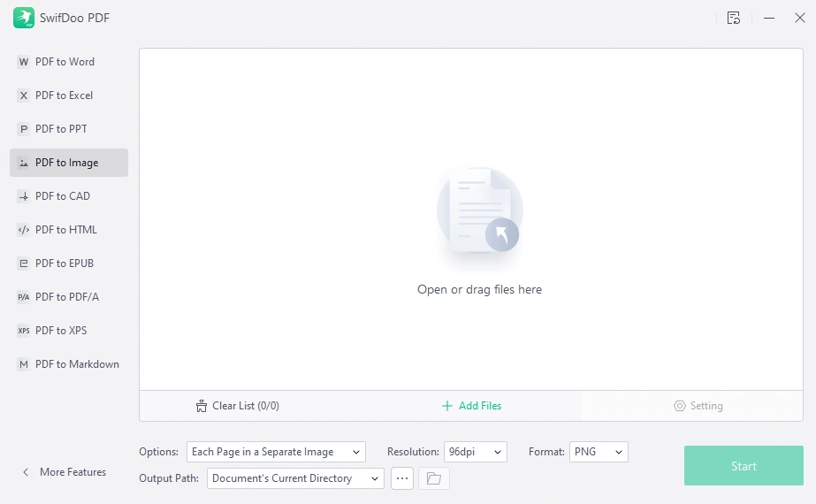Switch to PDF to Excel conversion
Viewport: 816px width, 504px height.
pos(69,95)
